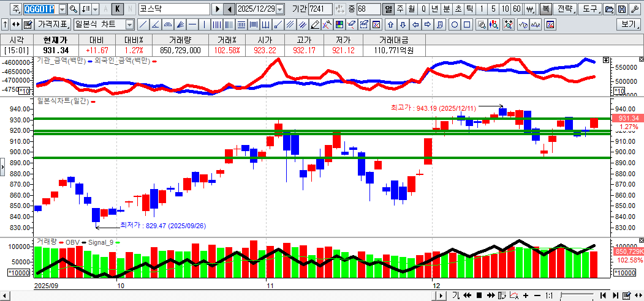Expand the 일본식 차트 chart type dropdown
The height and width of the screenshot is (301, 644).
[x=129, y=25]
